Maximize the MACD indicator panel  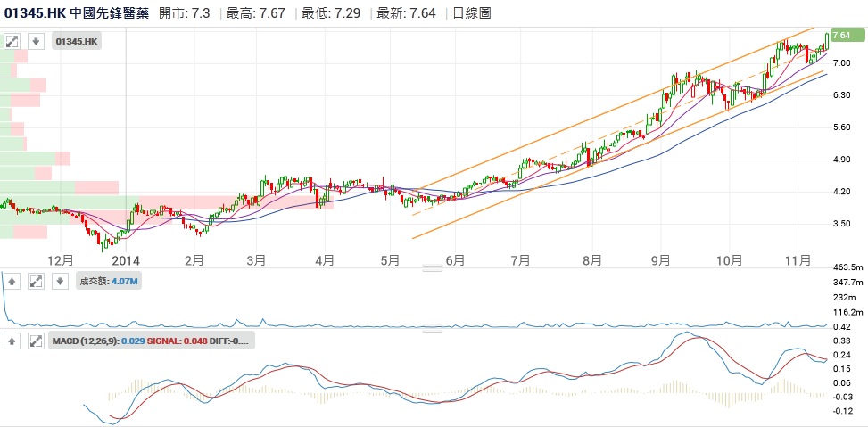pyautogui.click(x=37, y=341)
